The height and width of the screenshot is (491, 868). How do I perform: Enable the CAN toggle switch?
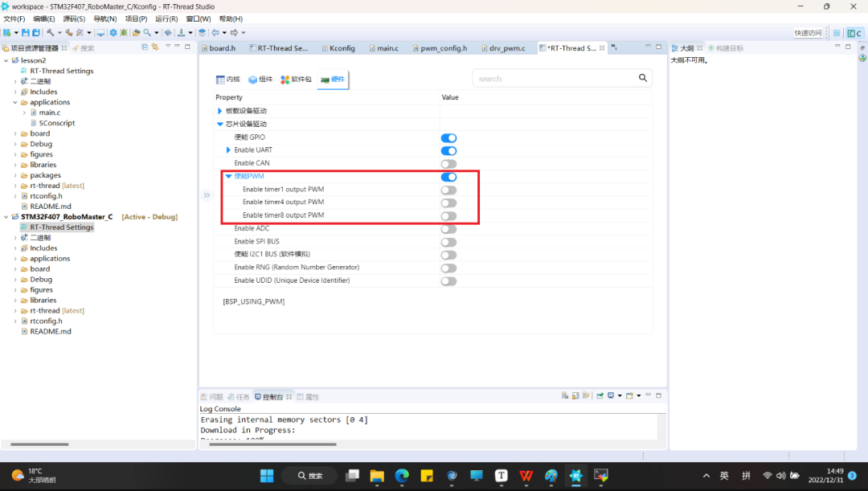click(448, 163)
